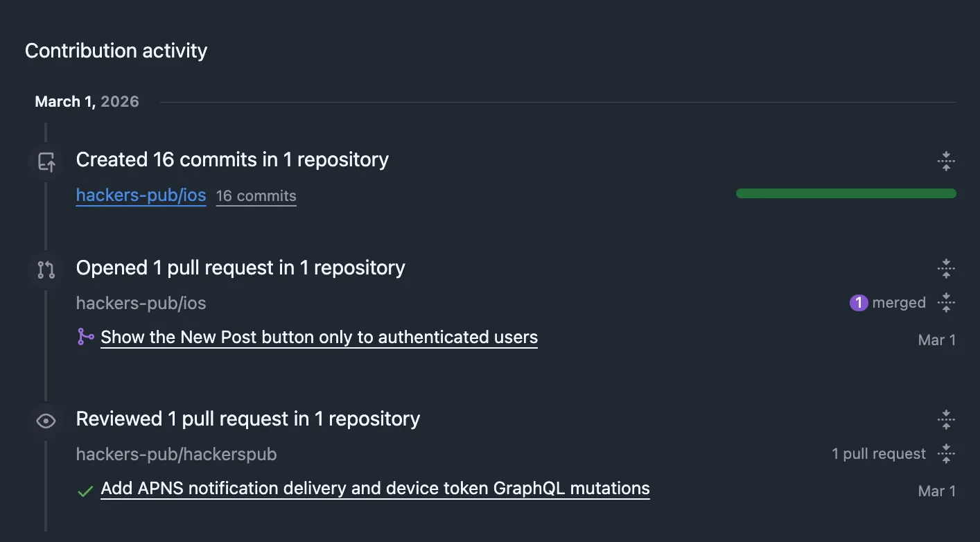Click the 'Created 16 commits in 1 repository' heading
The image size is (980, 542).
[x=232, y=159]
